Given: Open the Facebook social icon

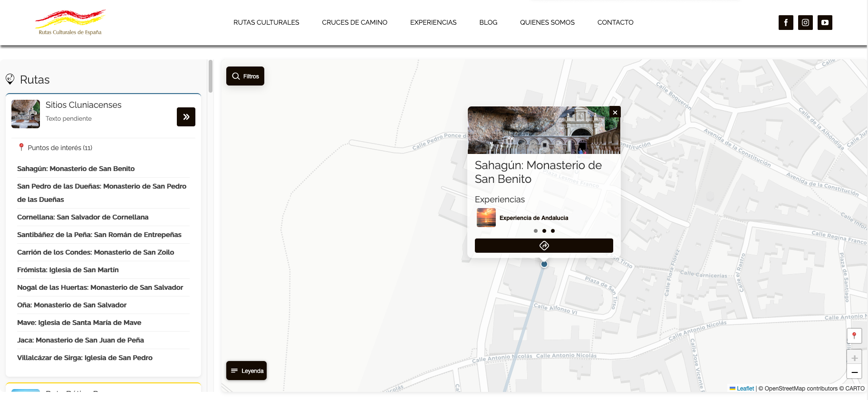Looking at the screenshot, I should point(786,22).
